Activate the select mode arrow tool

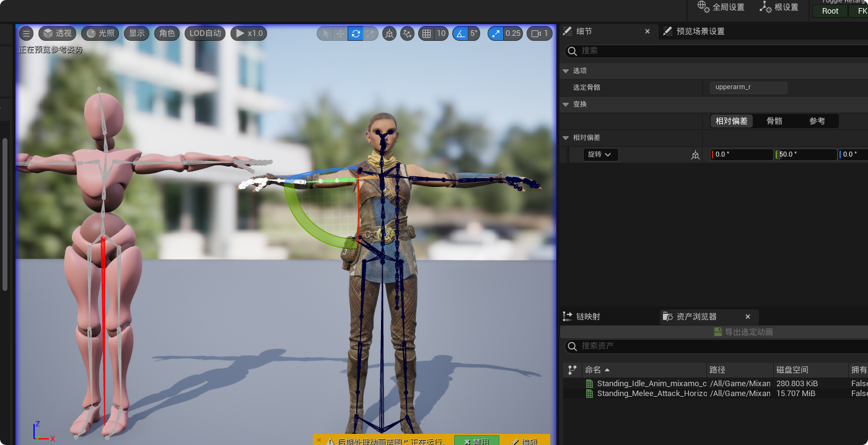point(325,33)
